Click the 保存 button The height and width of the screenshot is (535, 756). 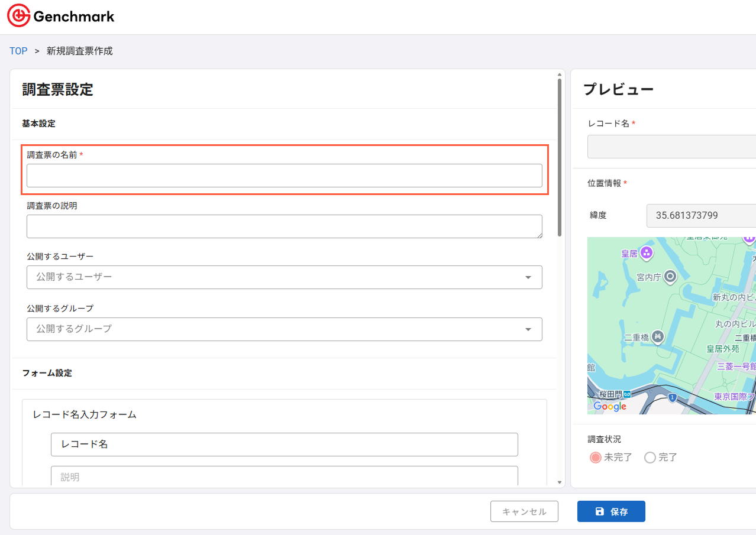point(611,511)
